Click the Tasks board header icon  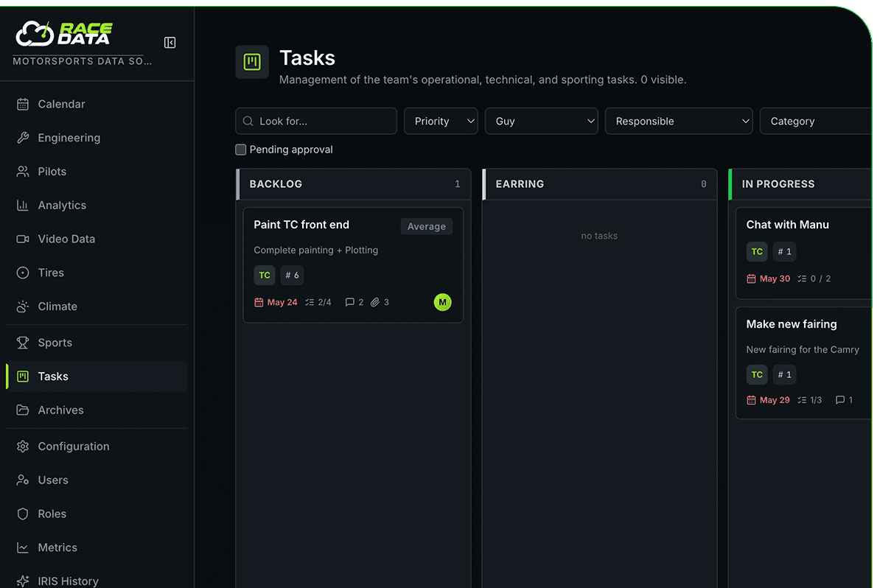(252, 62)
